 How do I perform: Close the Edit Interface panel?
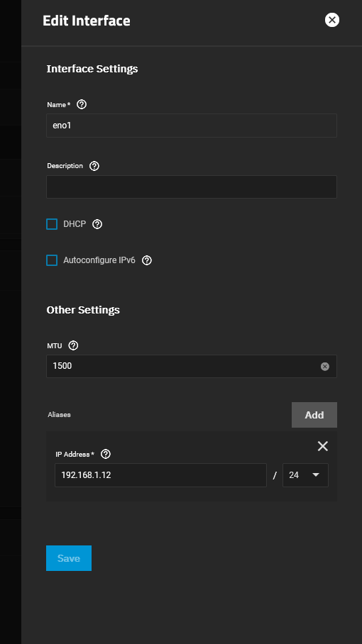pyautogui.click(x=332, y=20)
